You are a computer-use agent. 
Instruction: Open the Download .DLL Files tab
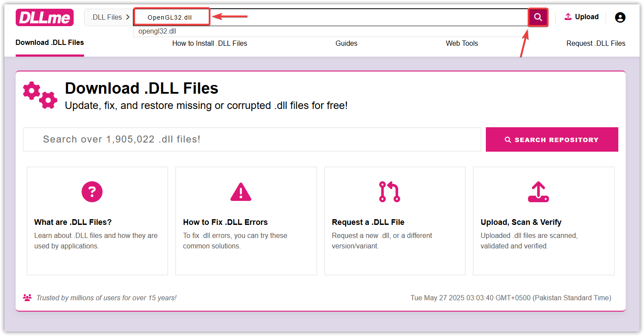[x=50, y=43]
